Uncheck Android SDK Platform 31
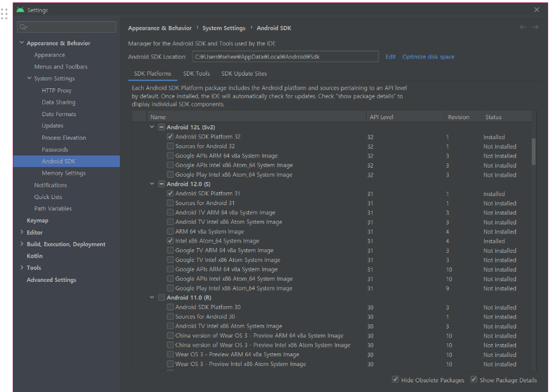 point(170,194)
